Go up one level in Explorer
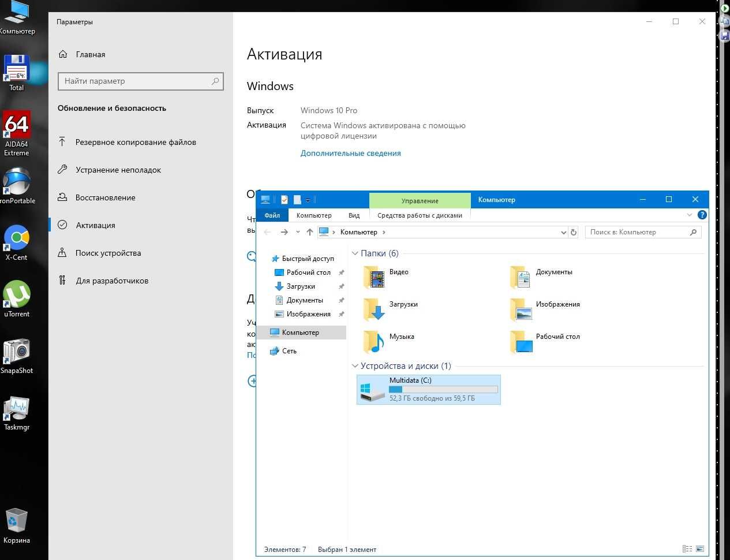 coord(310,232)
